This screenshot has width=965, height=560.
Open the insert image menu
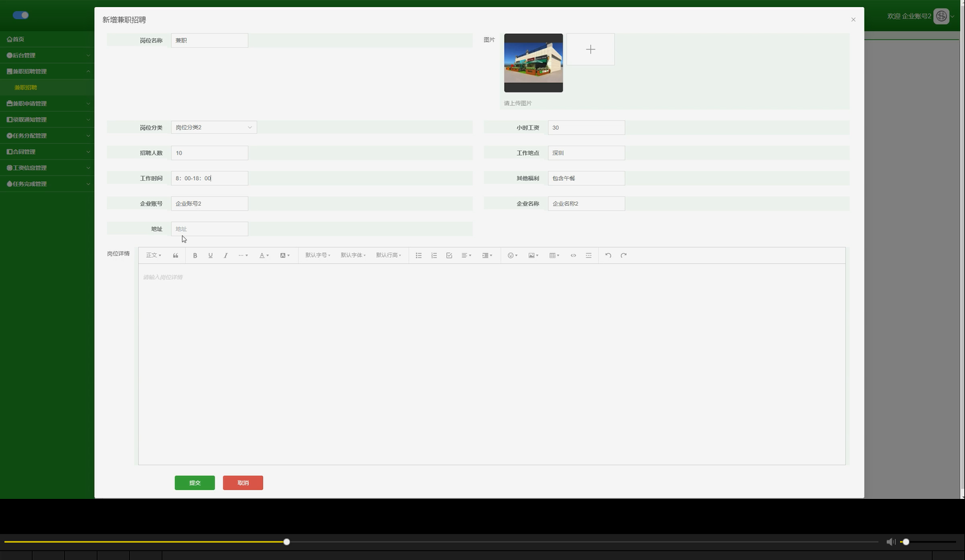click(x=533, y=255)
